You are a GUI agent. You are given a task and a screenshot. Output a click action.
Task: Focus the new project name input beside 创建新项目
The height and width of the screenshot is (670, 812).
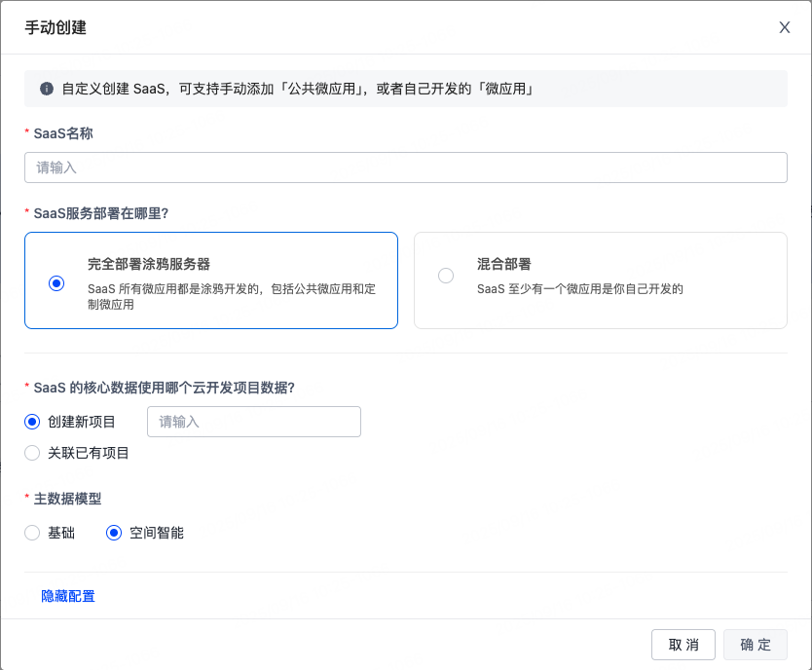pos(253,422)
